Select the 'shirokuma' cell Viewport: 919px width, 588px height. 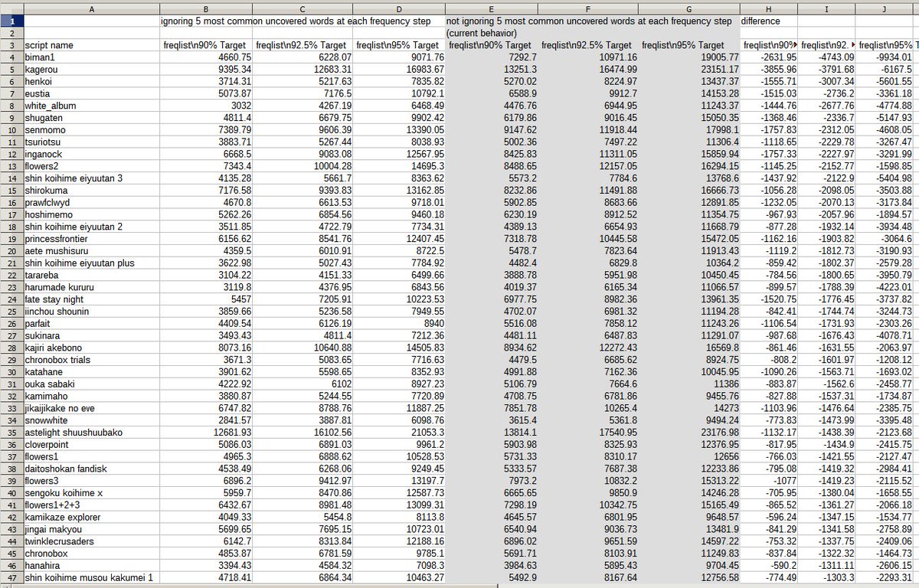[x=91, y=191]
